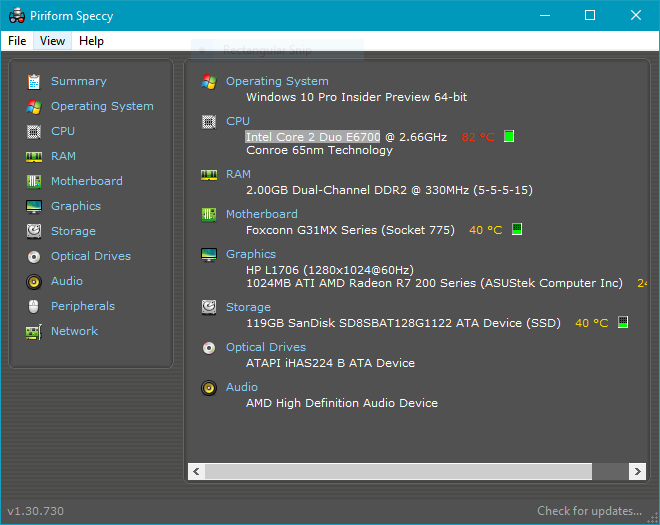
Task: Click the RAM module icon in sidebar
Action: 34,157
